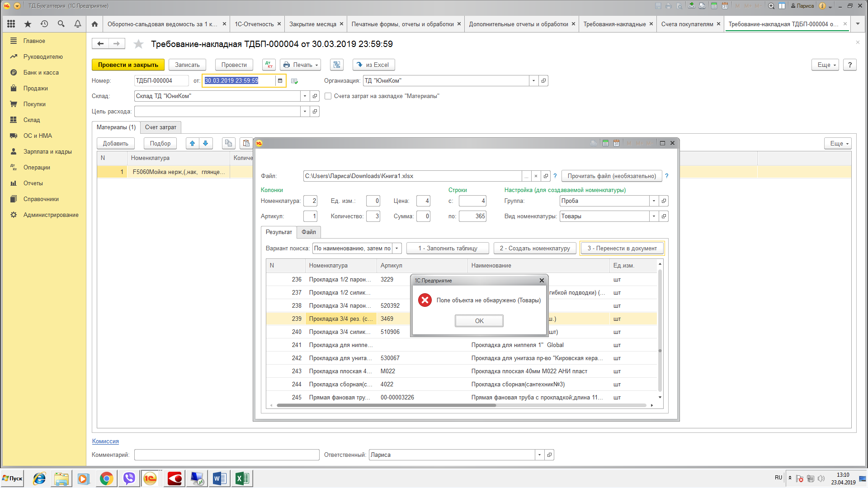Open document structure icon next to Печать
Viewport: 868px width, 488px height.
337,65
